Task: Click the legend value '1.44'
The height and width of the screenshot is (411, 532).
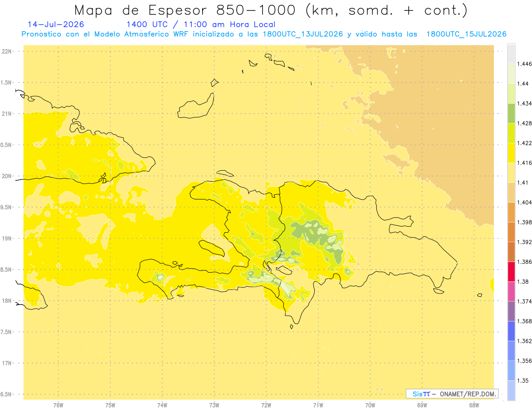Action: pyautogui.click(x=523, y=84)
